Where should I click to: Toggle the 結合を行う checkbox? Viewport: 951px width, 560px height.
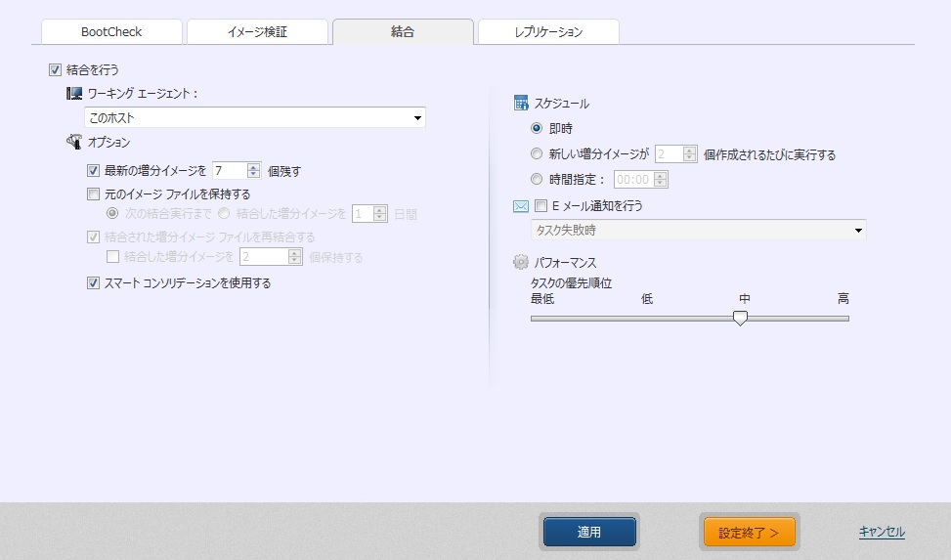[x=55, y=69]
